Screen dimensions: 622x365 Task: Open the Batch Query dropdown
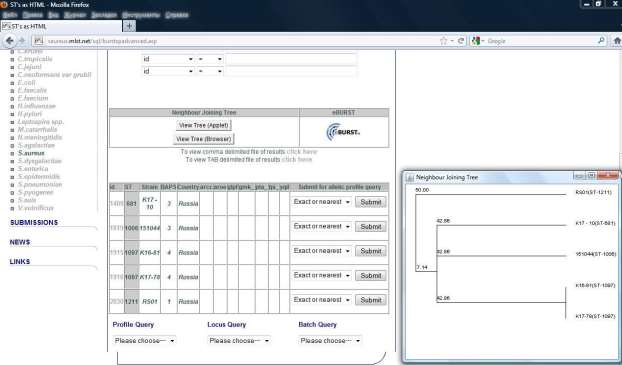(x=330, y=340)
